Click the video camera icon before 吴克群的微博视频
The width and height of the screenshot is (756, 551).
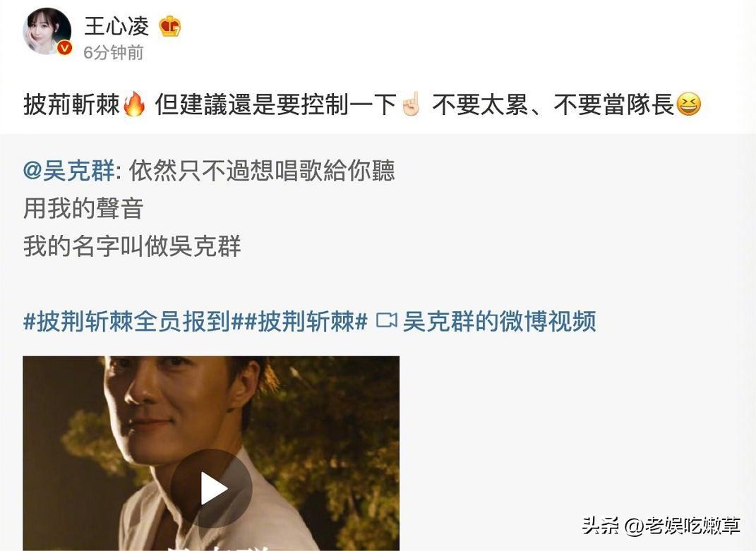pyautogui.click(x=386, y=320)
